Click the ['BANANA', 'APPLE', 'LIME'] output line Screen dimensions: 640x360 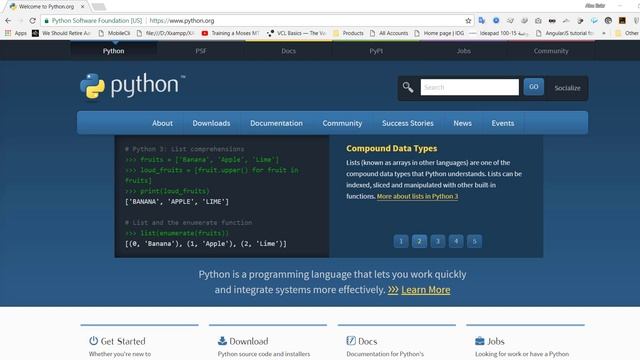(177, 202)
